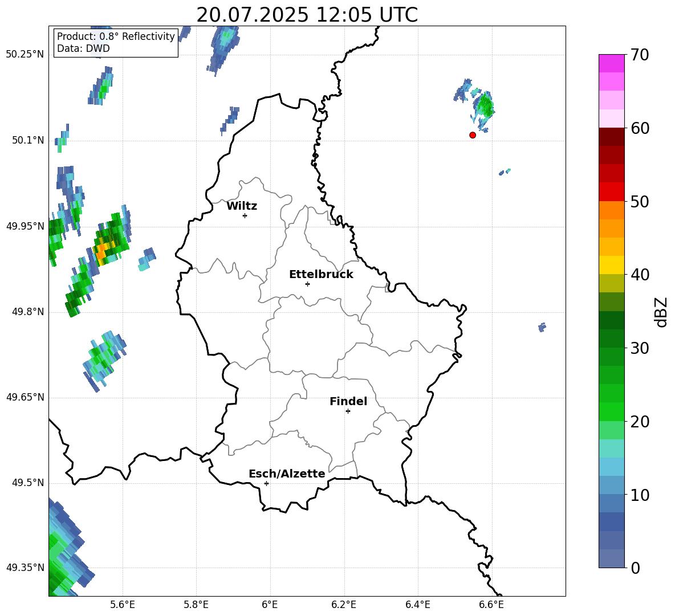675x616 pixels.
Task: Click the 49.35°N latitude label
Action: 25,568
